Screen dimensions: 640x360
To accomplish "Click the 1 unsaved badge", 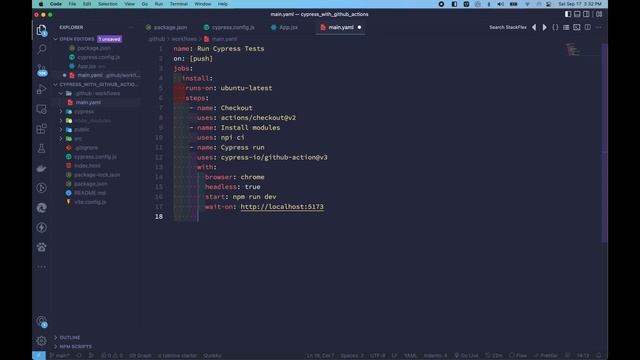I will (x=109, y=39).
